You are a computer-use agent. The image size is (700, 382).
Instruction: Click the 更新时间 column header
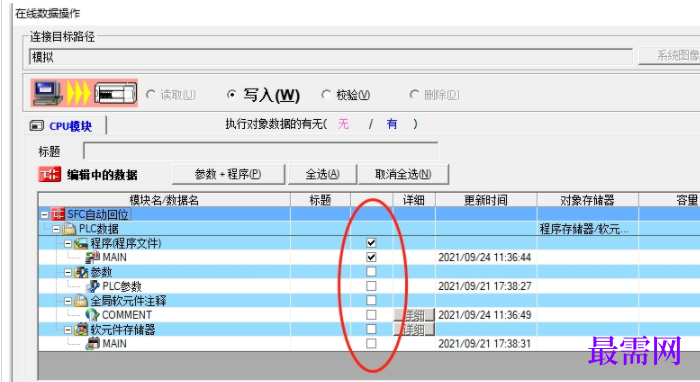[486, 200]
